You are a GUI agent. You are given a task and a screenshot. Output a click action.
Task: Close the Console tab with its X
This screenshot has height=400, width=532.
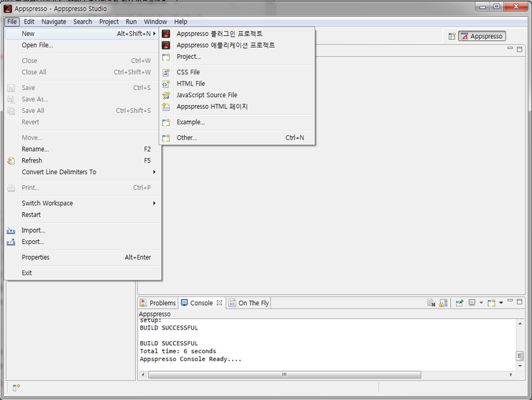click(x=220, y=303)
